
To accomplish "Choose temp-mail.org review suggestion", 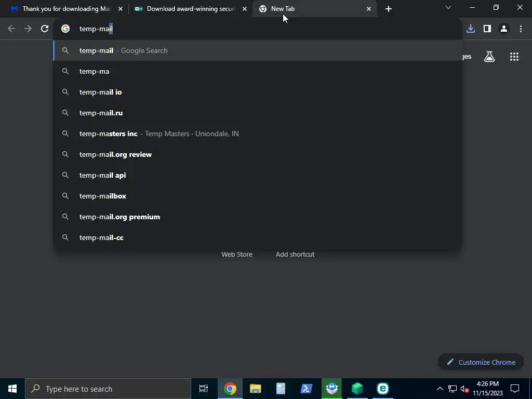I will 258,154.
